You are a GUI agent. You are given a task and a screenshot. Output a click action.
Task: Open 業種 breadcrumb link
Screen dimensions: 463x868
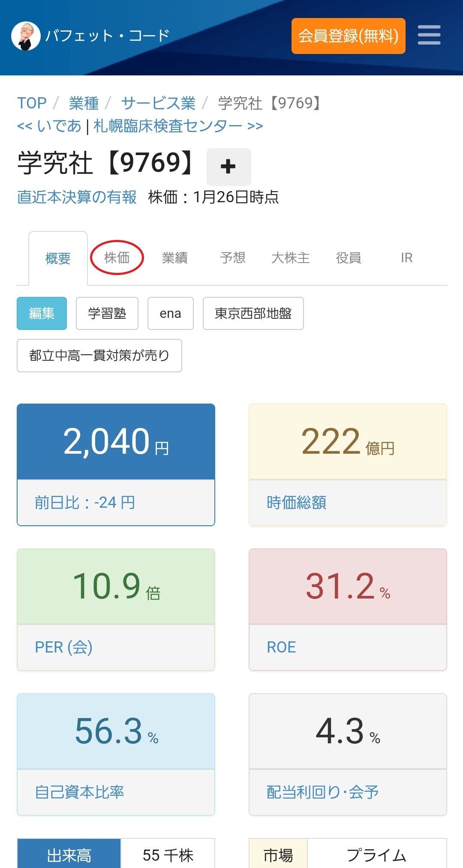point(84,103)
